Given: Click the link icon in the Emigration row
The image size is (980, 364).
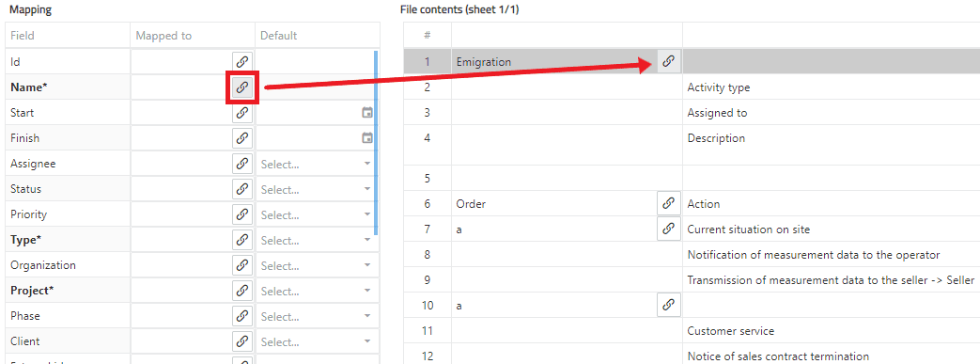Looking at the screenshot, I should (669, 61).
